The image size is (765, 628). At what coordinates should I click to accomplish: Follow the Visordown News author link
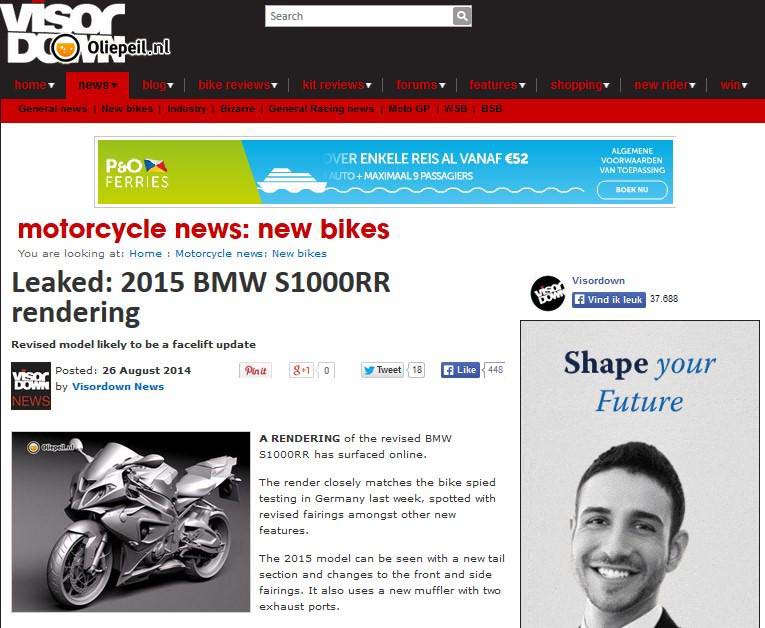118,386
